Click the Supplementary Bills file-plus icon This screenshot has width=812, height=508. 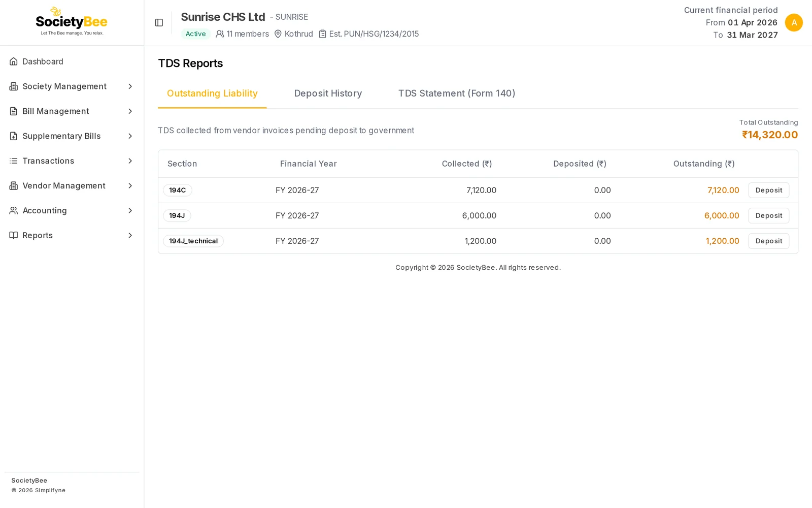click(x=14, y=136)
